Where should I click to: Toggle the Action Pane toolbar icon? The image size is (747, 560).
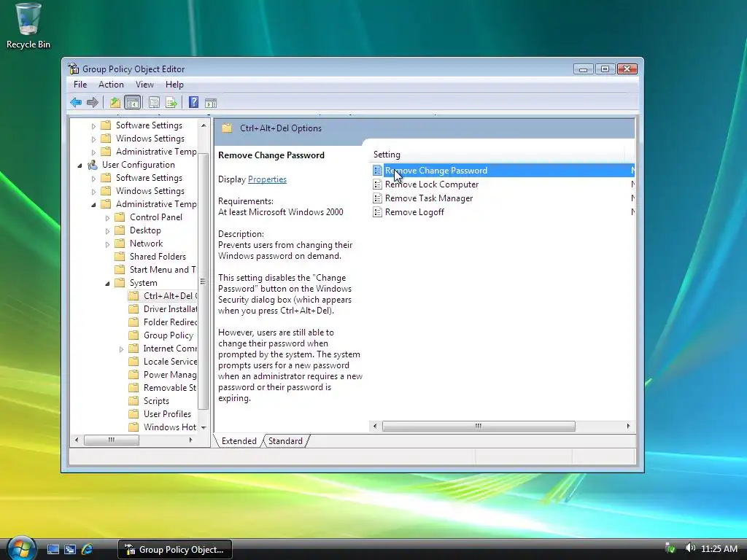coord(211,103)
